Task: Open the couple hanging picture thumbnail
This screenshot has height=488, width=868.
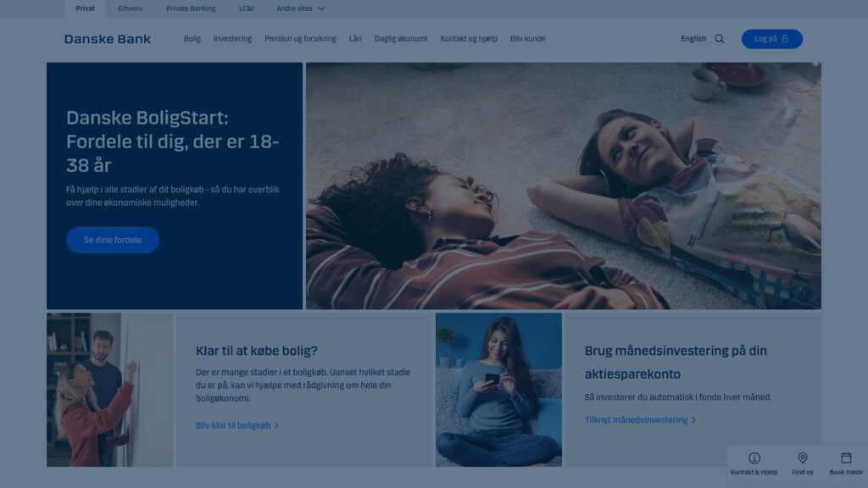Action: click(x=109, y=390)
